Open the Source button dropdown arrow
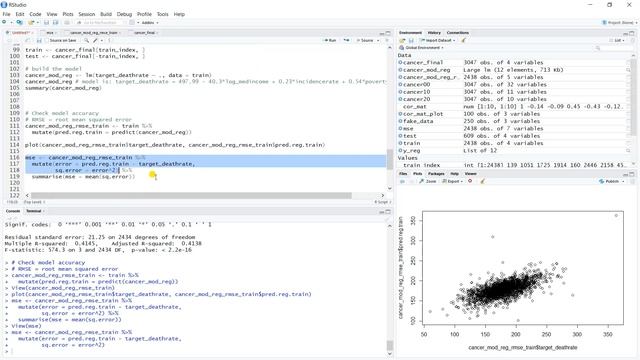Viewport: 640px width, 360px height. click(x=378, y=40)
